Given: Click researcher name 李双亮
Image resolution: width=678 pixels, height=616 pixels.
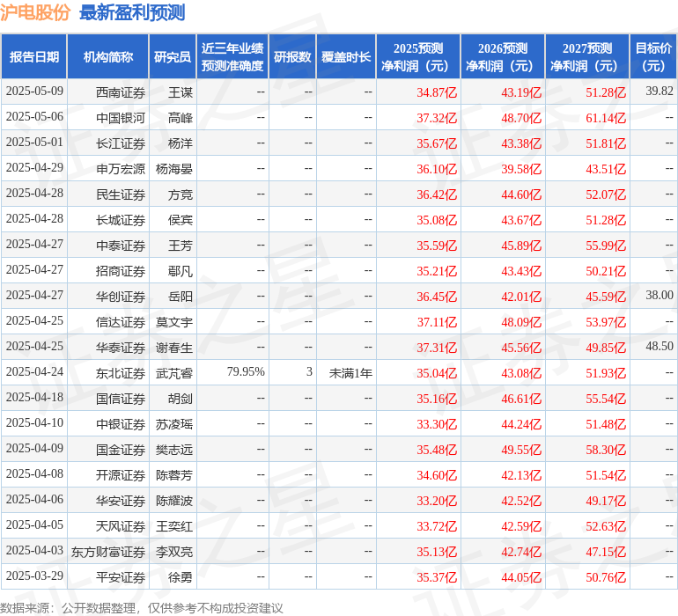Looking at the screenshot, I should 174,552.
